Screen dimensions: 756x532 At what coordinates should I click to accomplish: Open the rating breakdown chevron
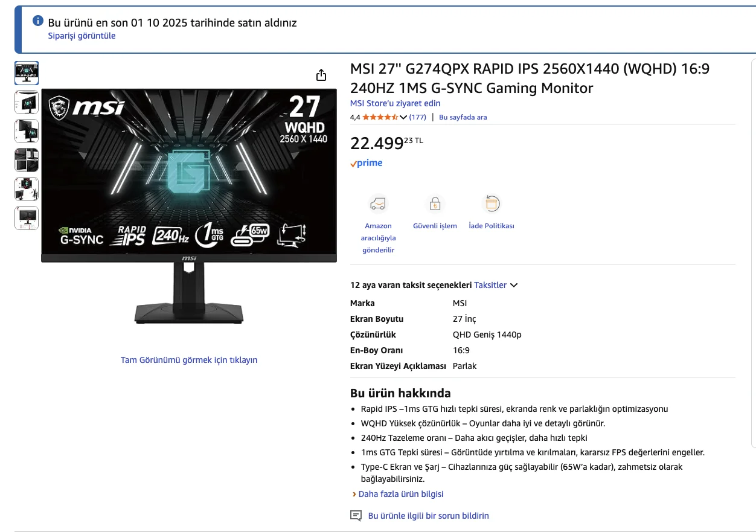pos(403,117)
